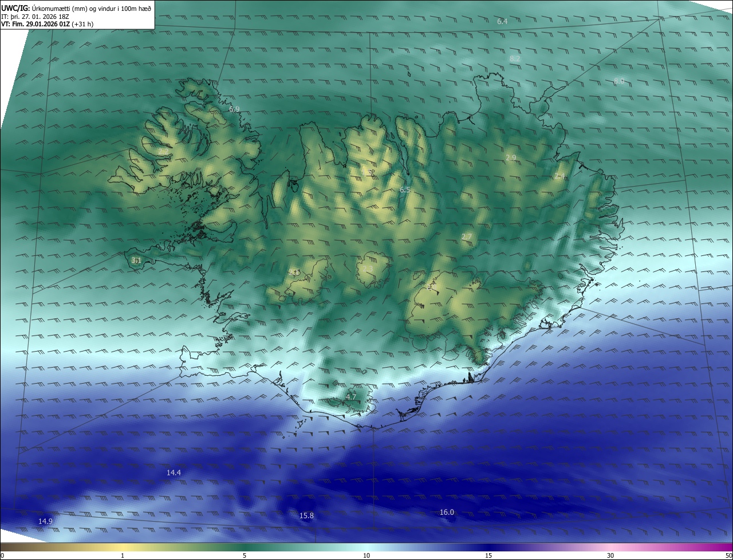Click the 15 tick on the color scale
Screen dimensions: 733x560
(x=488, y=555)
